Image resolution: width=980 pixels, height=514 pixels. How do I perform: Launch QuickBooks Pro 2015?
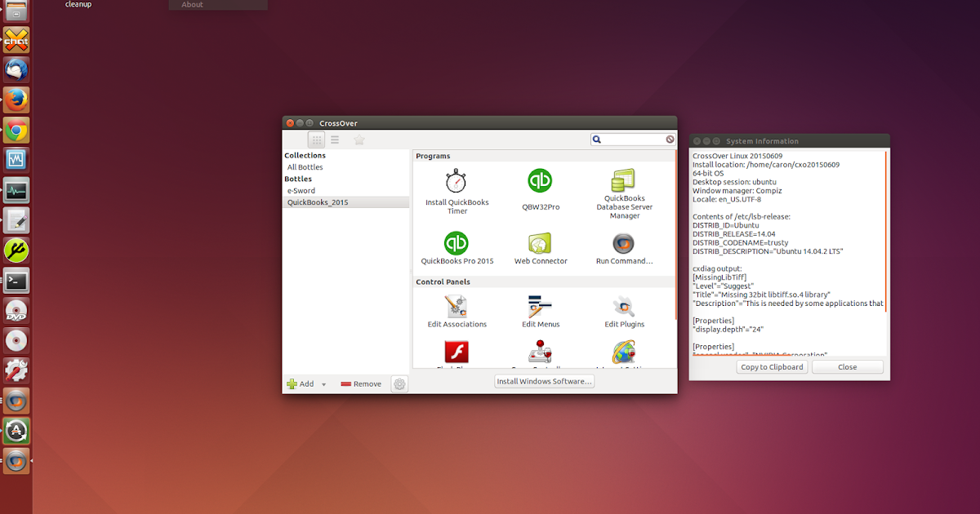(x=457, y=243)
